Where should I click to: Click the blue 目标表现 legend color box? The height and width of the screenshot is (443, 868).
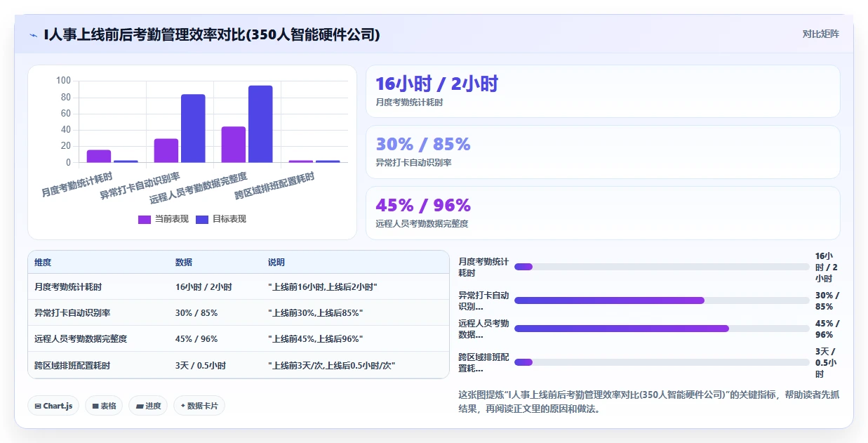[x=202, y=219]
